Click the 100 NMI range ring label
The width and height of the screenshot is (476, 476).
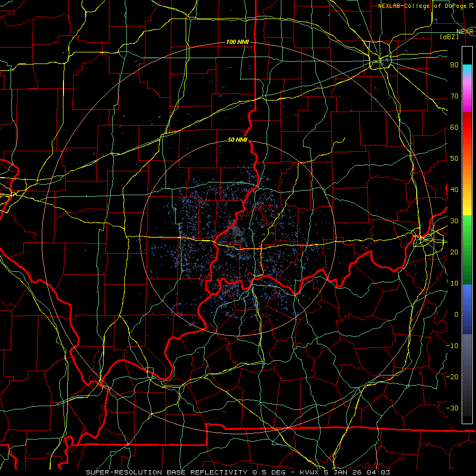[x=237, y=42]
